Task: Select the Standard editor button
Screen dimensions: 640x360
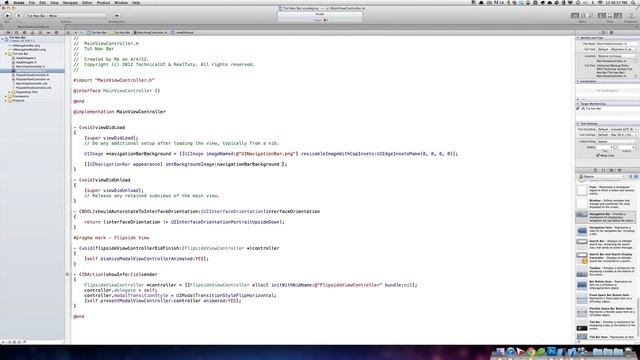Action: pos(575,16)
